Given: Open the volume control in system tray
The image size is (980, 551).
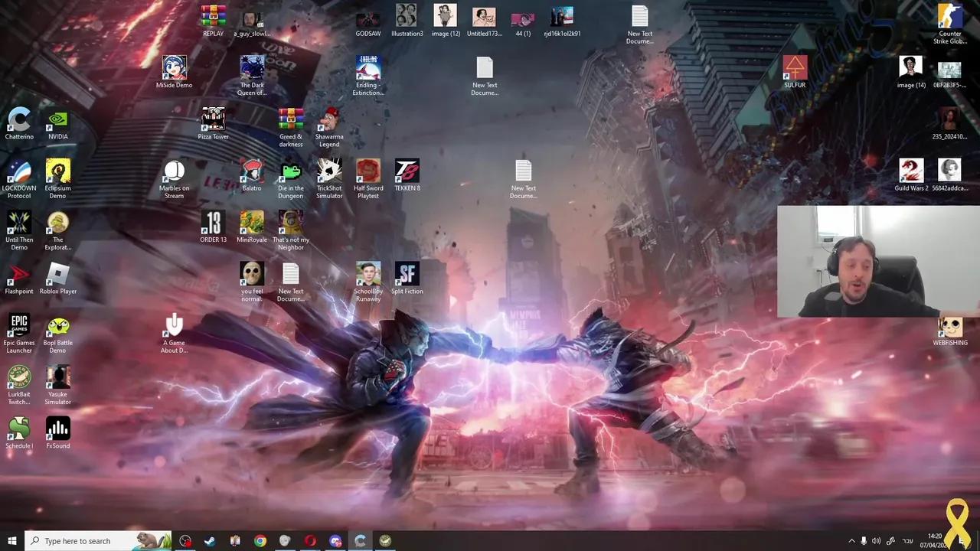Looking at the screenshot, I should pyautogui.click(x=876, y=541).
